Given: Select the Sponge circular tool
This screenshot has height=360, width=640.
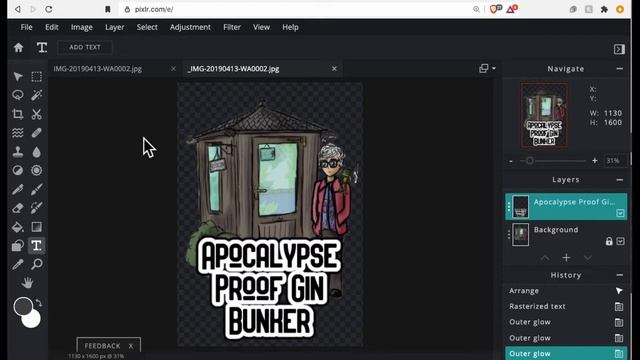Looking at the screenshot, I should [37, 170].
